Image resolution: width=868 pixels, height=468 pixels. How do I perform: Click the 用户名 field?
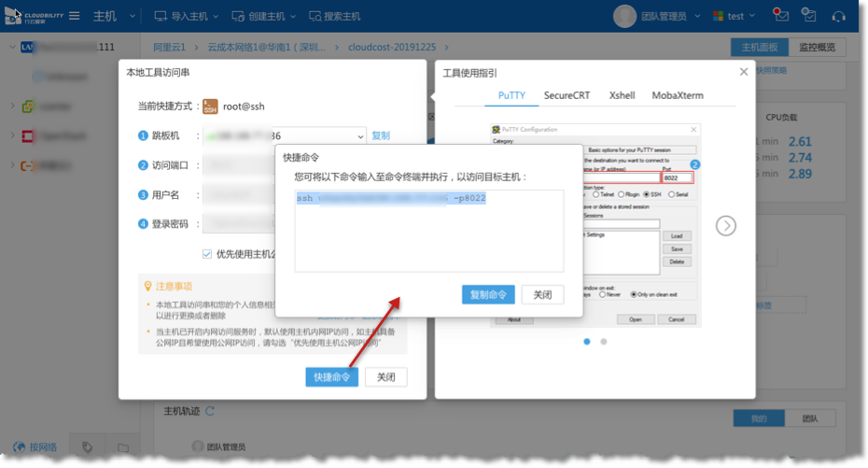[x=239, y=195]
